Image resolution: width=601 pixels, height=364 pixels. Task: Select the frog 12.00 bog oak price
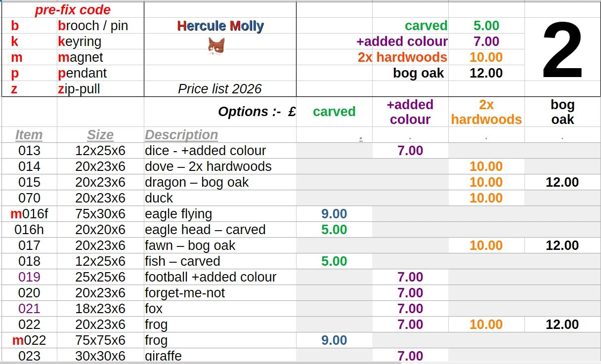point(562,324)
